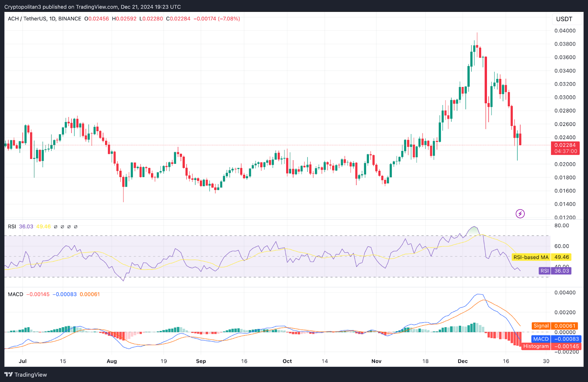Click the 0.03600 price axis label
588x382 pixels.
point(565,57)
